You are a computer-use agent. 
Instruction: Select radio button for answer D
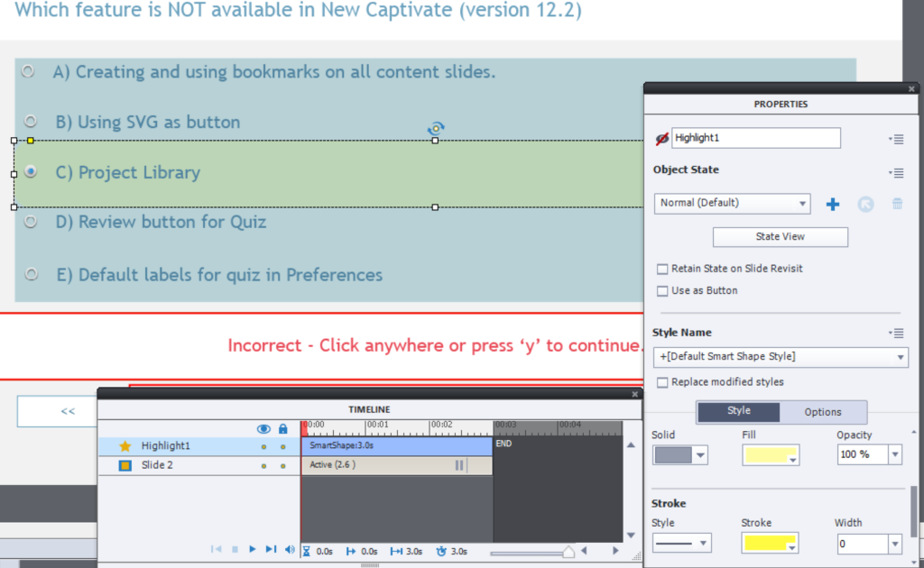tap(31, 221)
